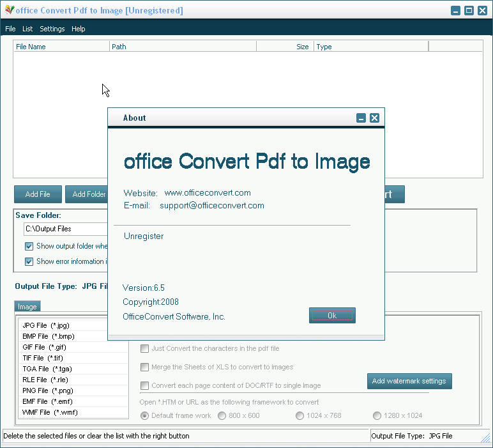Click OfficeConvert Software, Inc. text

point(174,316)
